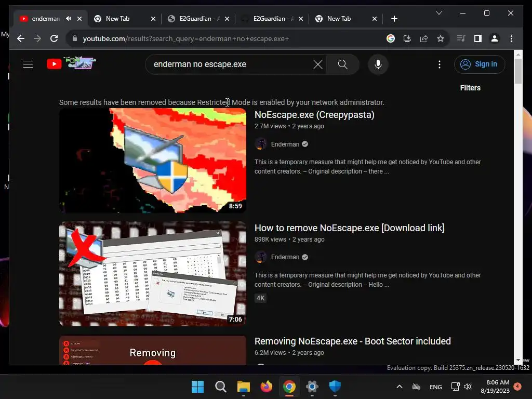Click the Google icon in address bar
Screen dimensions: 532x399
pyautogui.click(x=391, y=38)
